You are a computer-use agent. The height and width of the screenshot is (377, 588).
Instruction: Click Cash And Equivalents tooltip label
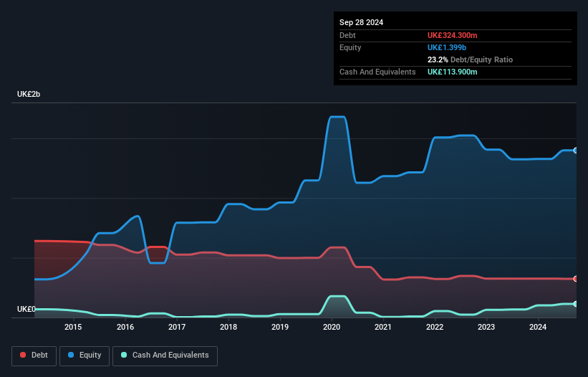[x=377, y=72]
